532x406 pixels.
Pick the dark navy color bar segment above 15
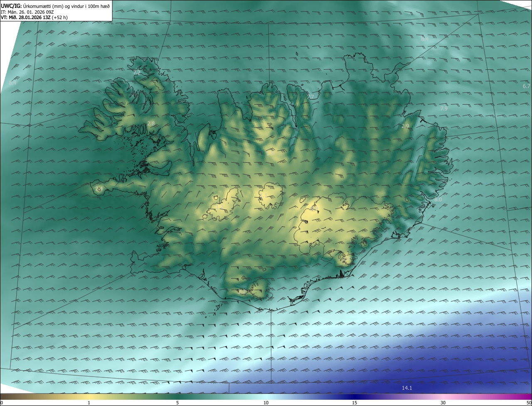355,397
